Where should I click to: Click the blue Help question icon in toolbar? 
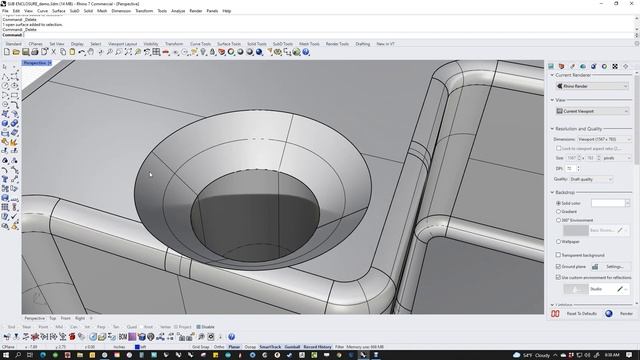coord(306,52)
